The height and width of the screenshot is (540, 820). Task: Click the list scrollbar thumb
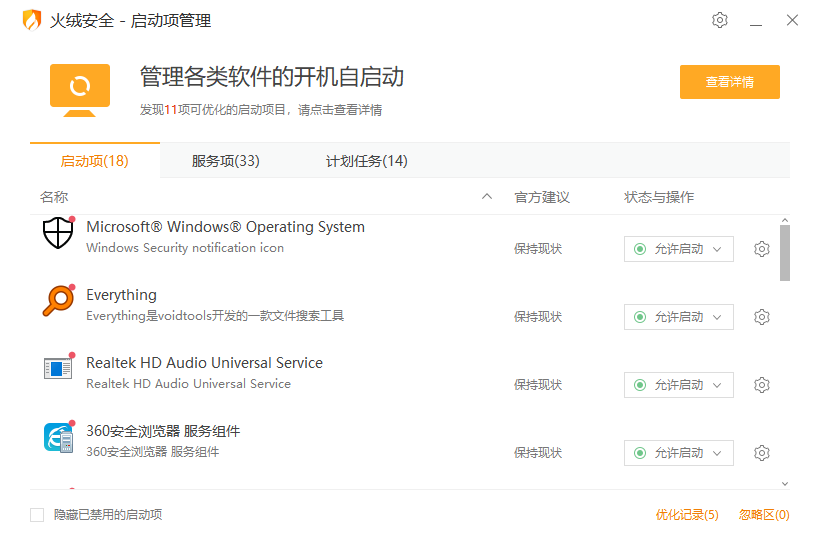point(785,253)
